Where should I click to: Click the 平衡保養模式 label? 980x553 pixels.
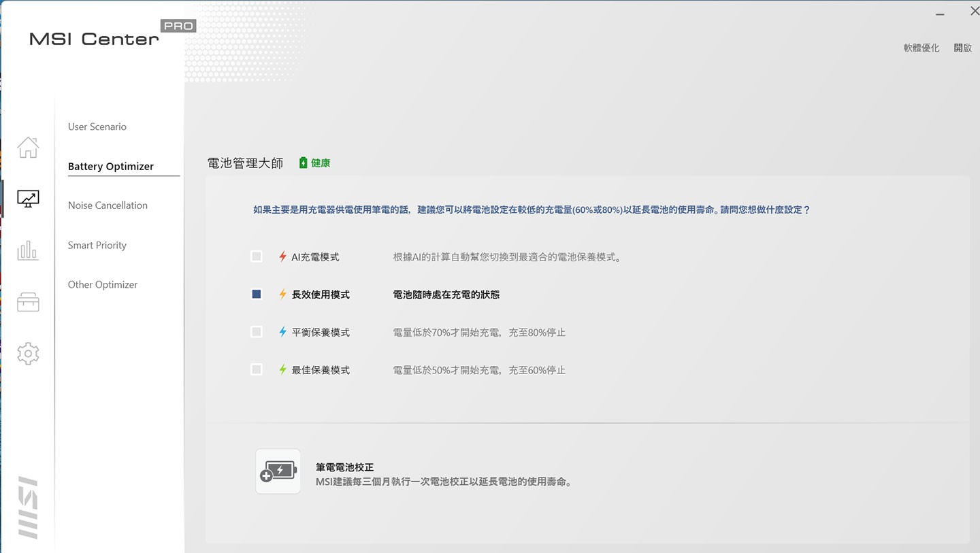(x=321, y=333)
